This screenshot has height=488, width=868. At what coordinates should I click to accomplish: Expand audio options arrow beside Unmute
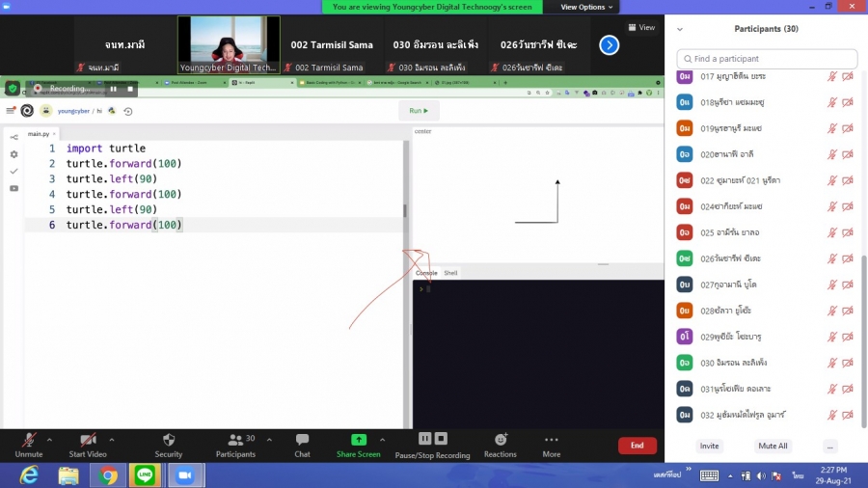click(49, 439)
